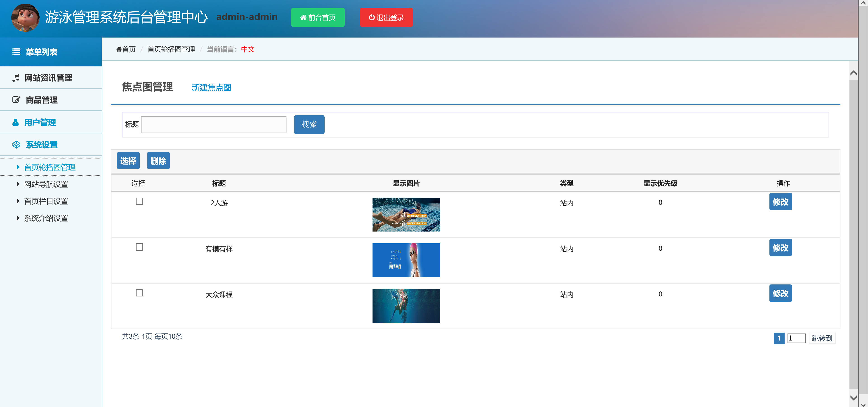Select the 有模有样 row checkbox
This screenshot has width=868, height=407.
[139, 247]
